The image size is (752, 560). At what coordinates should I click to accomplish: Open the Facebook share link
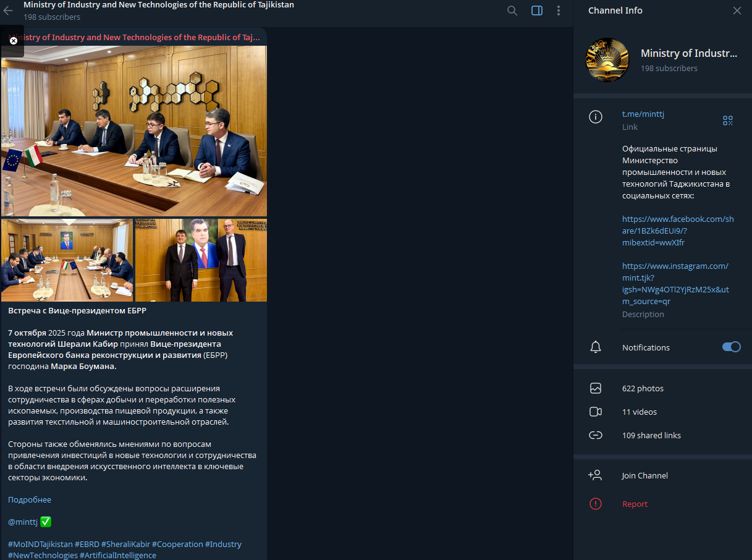[x=677, y=231]
